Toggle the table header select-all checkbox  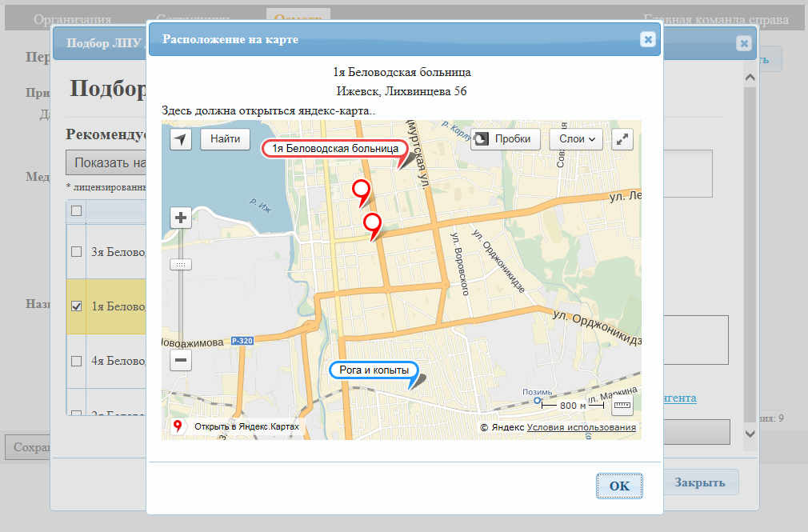77,211
